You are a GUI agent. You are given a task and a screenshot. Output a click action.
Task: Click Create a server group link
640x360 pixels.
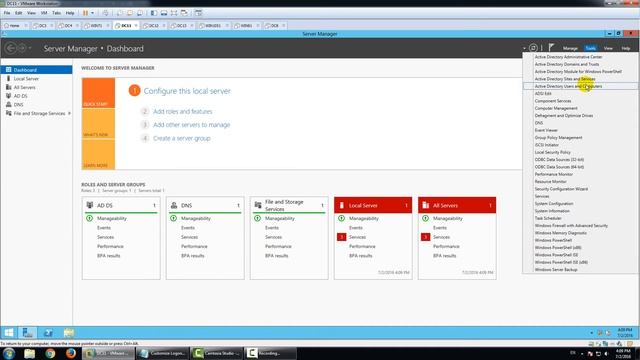[182, 138]
